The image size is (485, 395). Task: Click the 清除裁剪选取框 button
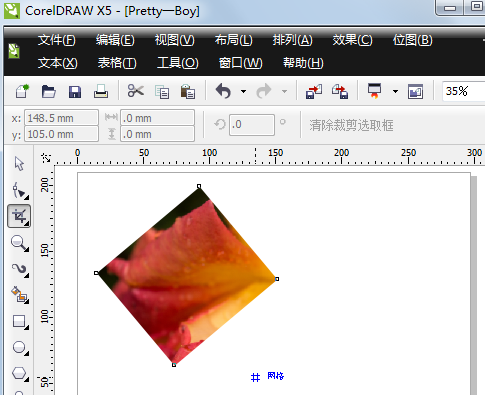[351, 125]
